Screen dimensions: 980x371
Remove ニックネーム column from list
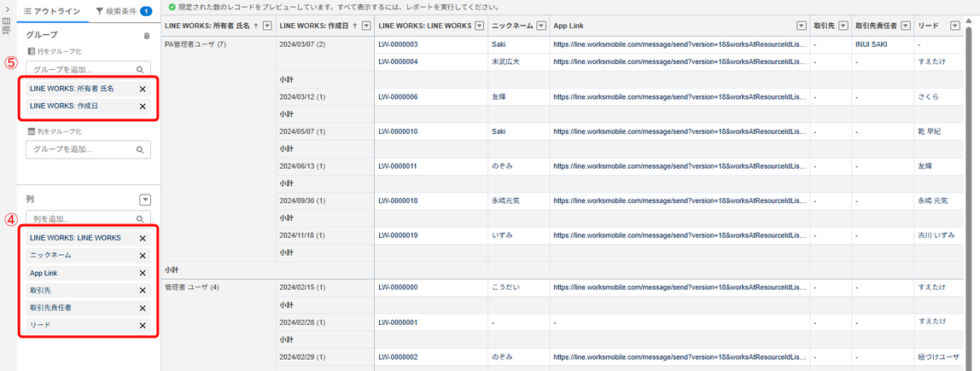(x=143, y=256)
